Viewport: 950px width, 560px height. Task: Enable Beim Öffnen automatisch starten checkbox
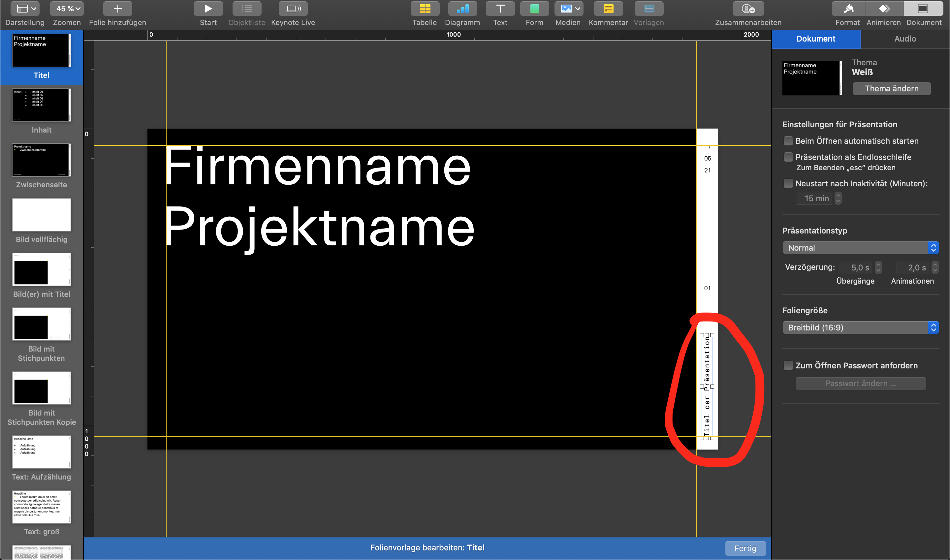pyautogui.click(x=788, y=141)
